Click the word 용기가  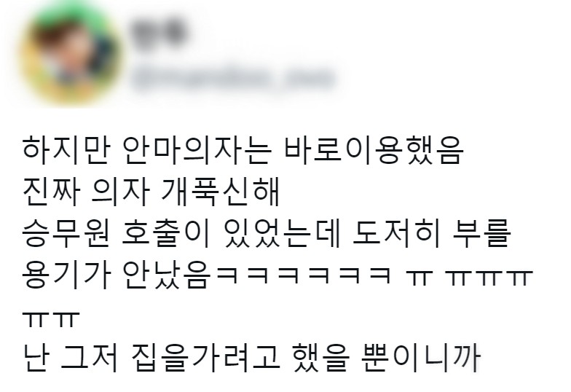[x=66, y=275]
